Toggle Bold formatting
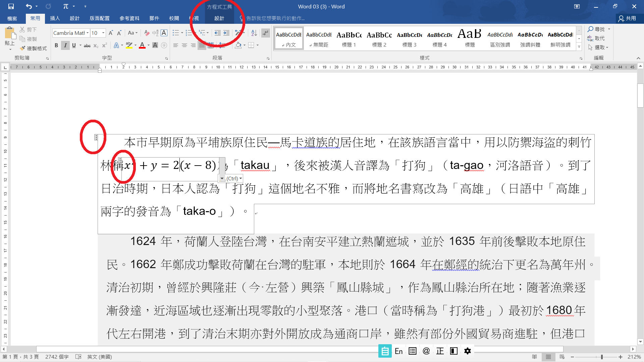Screen dimensions: 644x362 tap(56, 46)
